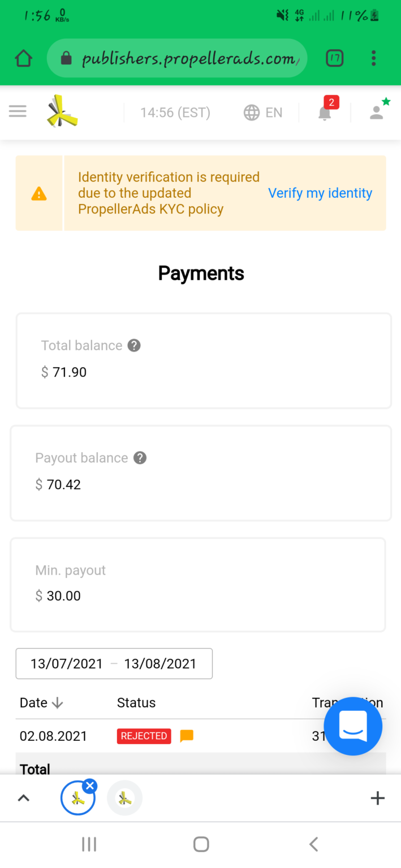Image resolution: width=401 pixels, height=868 pixels.
Task: Tap the browser home icon
Action: point(23,58)
